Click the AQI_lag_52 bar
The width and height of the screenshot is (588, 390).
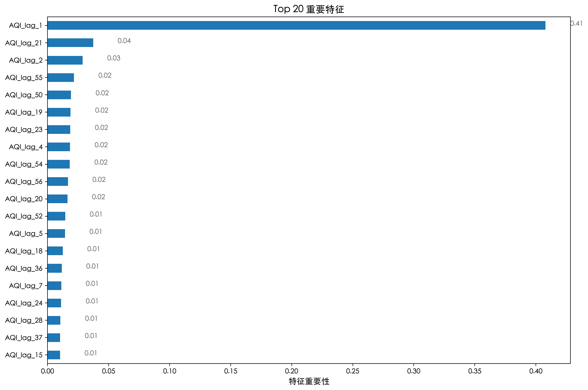(56, 216)
